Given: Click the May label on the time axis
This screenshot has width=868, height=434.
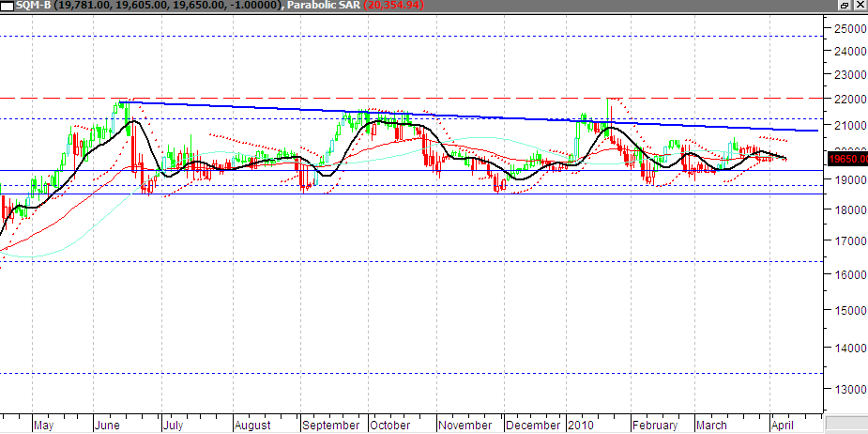Looking at the screenshot, I should pyautogui.click(x=44, y=425).
